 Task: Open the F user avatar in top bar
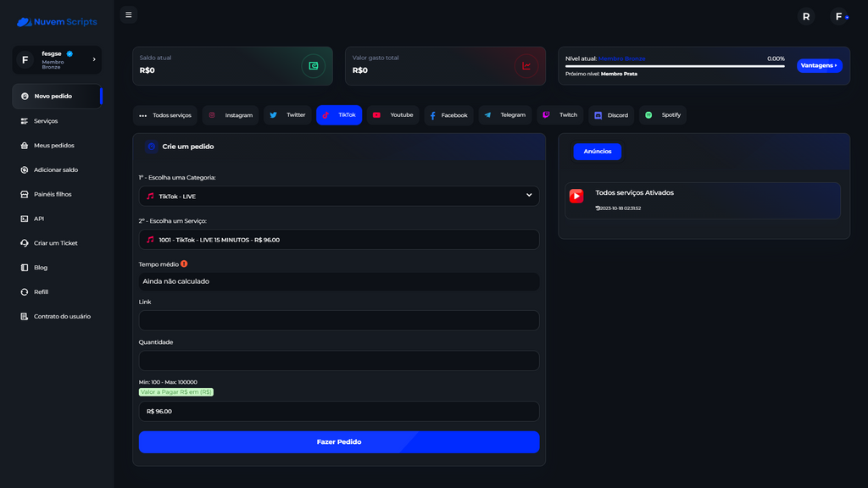pyautogui.click(x=839, y=16)
